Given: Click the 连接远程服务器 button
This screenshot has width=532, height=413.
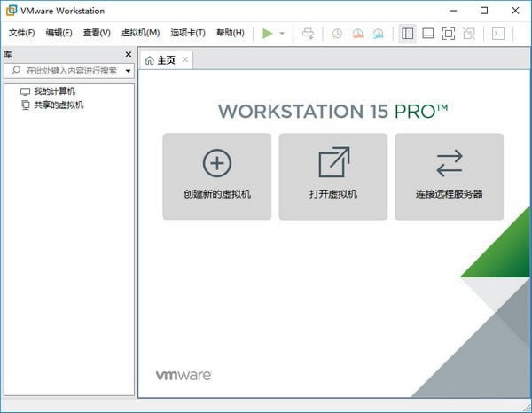Looking at the screenshot, I should coord(449,176).
